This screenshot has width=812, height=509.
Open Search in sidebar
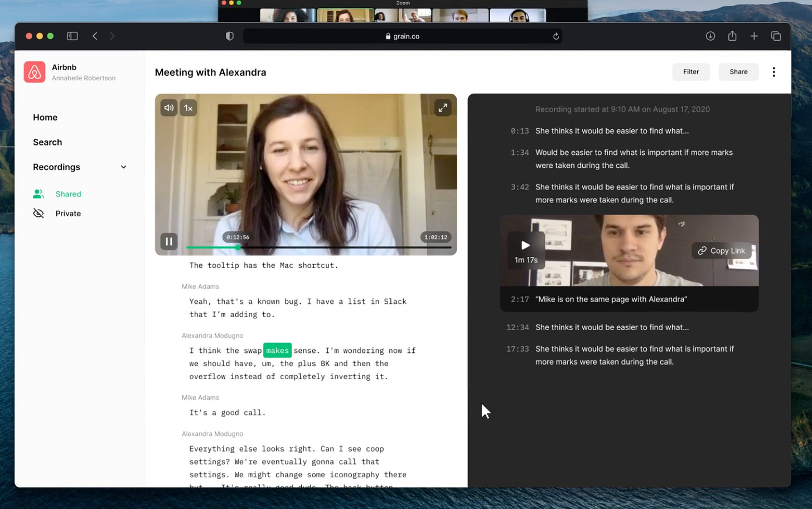click(47, 142)
